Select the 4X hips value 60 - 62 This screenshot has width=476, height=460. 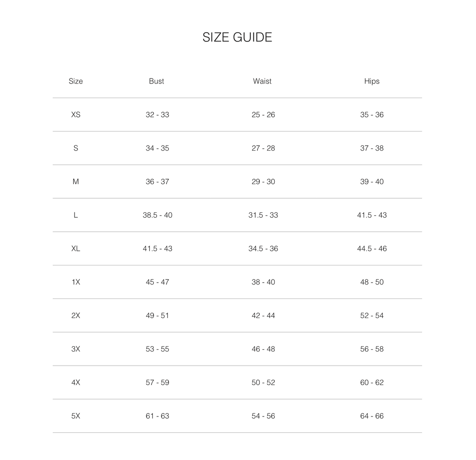(x=372, y=382)
